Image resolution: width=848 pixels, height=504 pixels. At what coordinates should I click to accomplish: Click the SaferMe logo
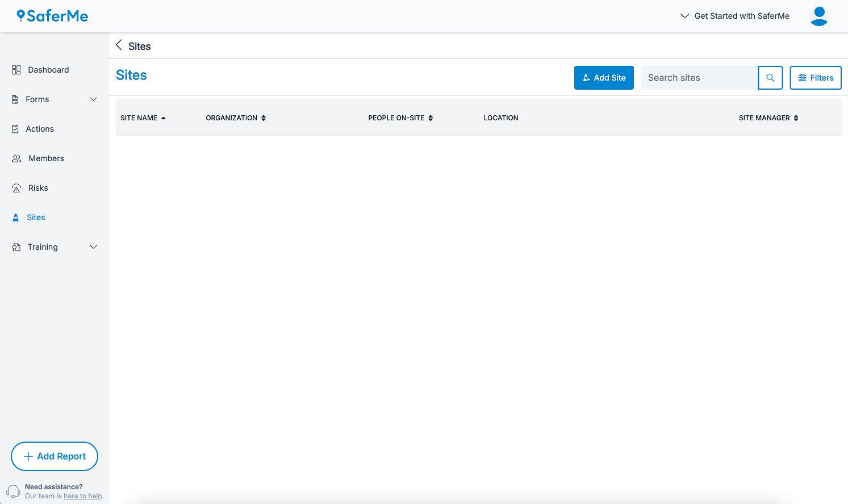tap(52, 15)
